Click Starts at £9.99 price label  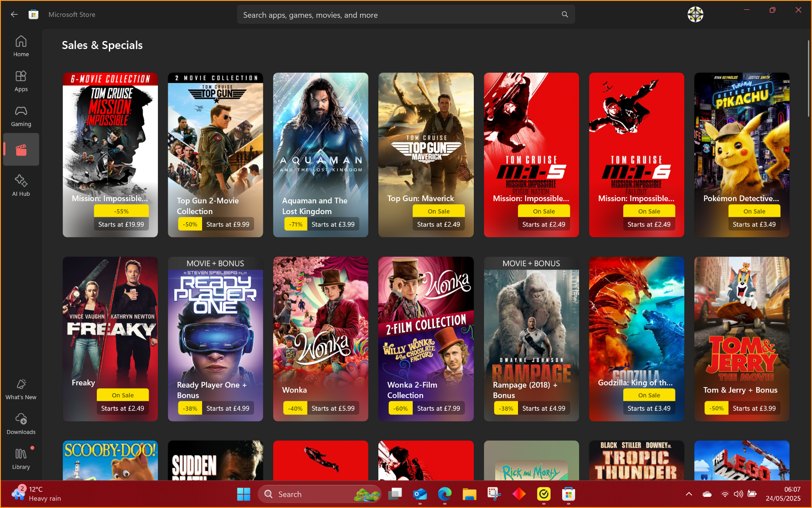click(x=228, y=224)
